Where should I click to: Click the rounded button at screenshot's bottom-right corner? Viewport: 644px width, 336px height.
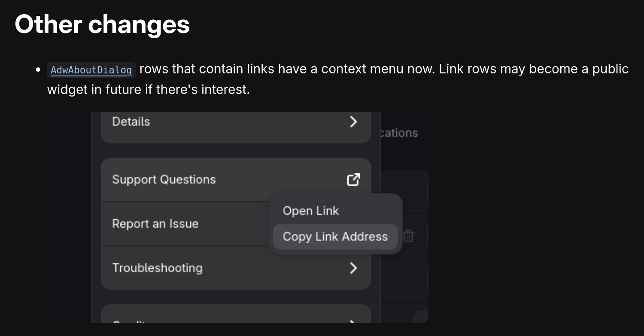point(421,317)
